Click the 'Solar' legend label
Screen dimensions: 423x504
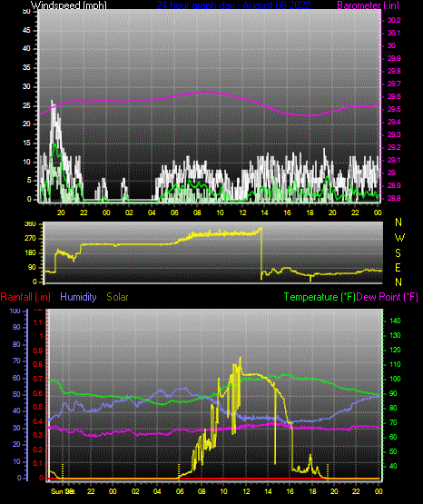click(117, 297)
